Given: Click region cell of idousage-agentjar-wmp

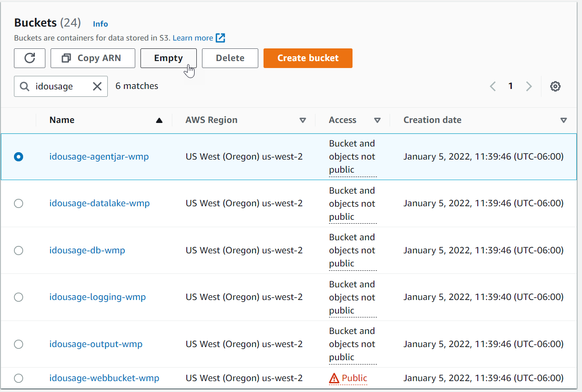Looking at the screenshot, I should [x=244, y=157].
